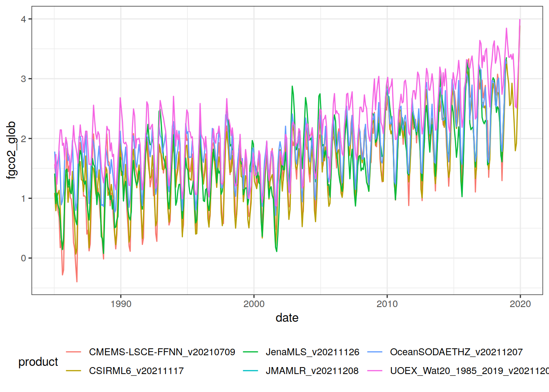The width and height of the screenshot is (549, 392).
Task: Select the OceanSODAETHZ_v20211207 legend label
Action: (x=456, y=352)
